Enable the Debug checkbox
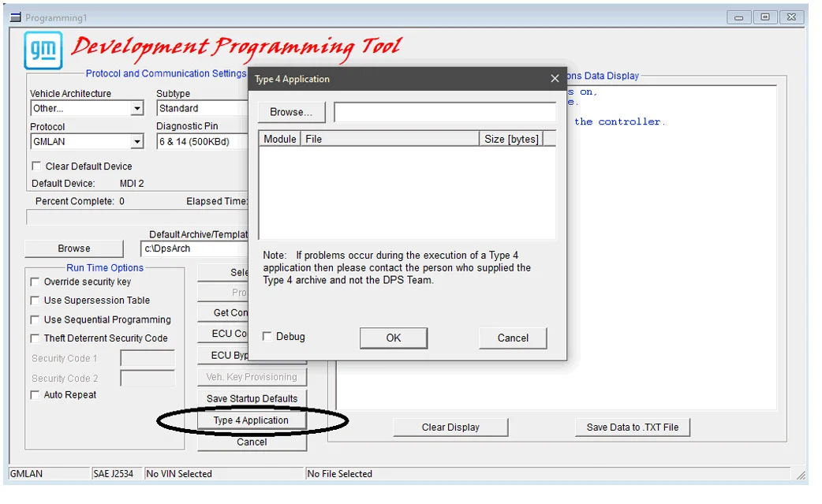Image resolution: width=822 pixels, height=504 pixels. pos(267,336)
